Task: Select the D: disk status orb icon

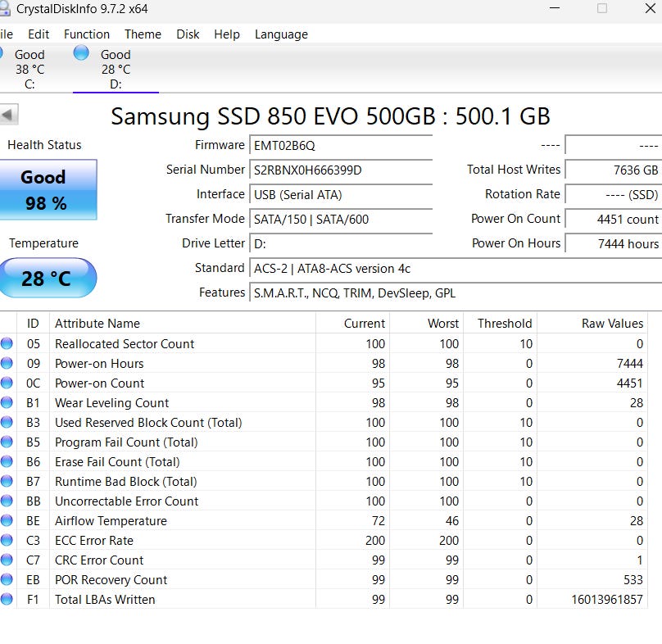Action: 81,53
